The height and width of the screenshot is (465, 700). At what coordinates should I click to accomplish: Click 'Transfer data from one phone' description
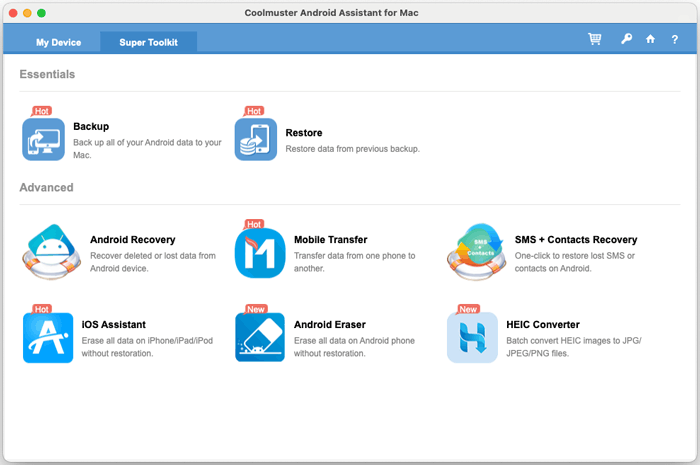354,262
